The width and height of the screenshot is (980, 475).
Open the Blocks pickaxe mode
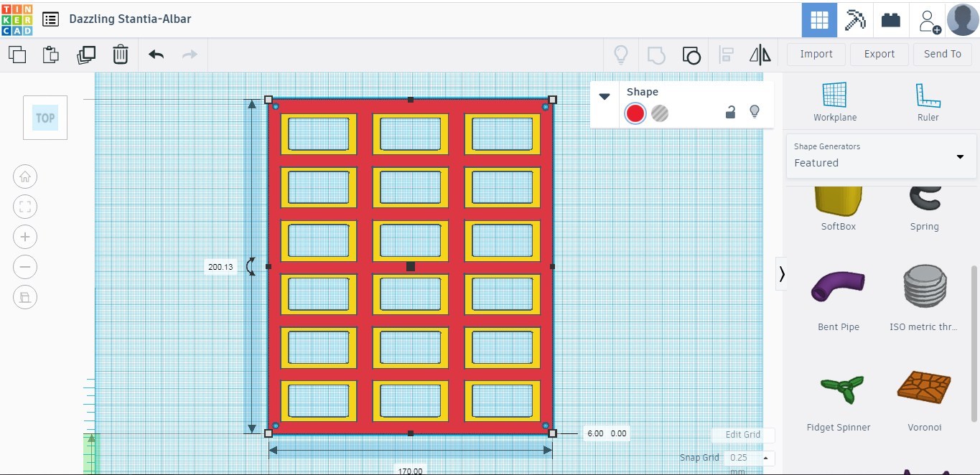coord(855,19)
